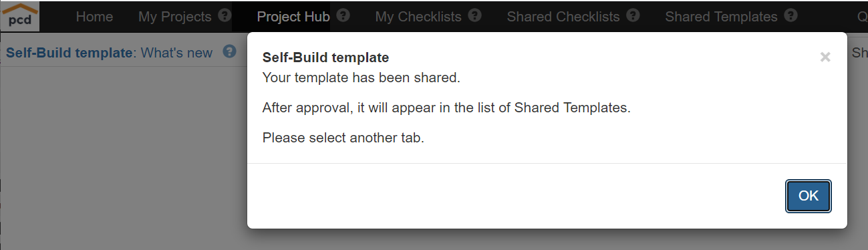The width and height of the screenshot is (868, 250).
Task: Dismiss the dialog with the X icon
Action: pyautogui.click(x=825, y=57)
